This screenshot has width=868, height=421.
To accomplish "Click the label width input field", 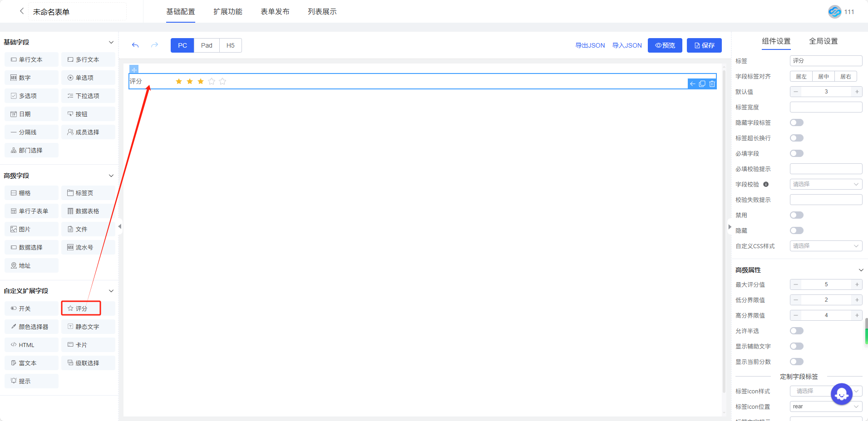I will point(826,107).
